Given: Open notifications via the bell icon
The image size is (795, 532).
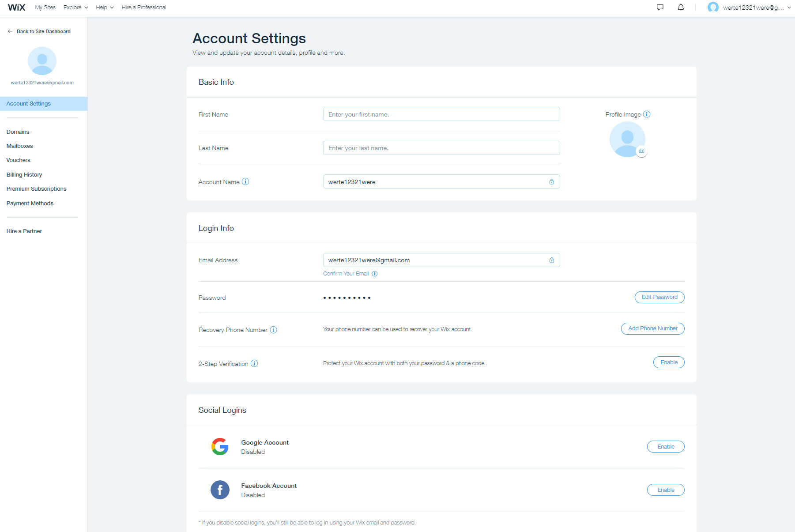Looking at the screenshot, I should pos(680,7).
